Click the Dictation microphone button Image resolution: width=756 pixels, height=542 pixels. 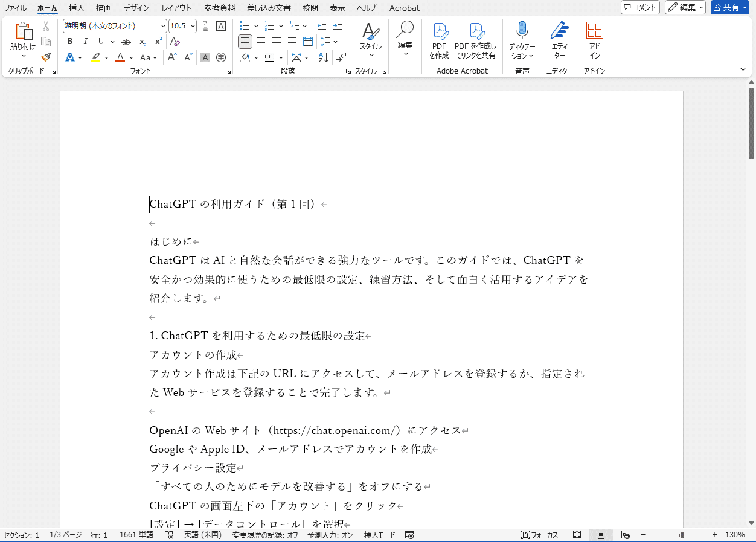point(522,41)
